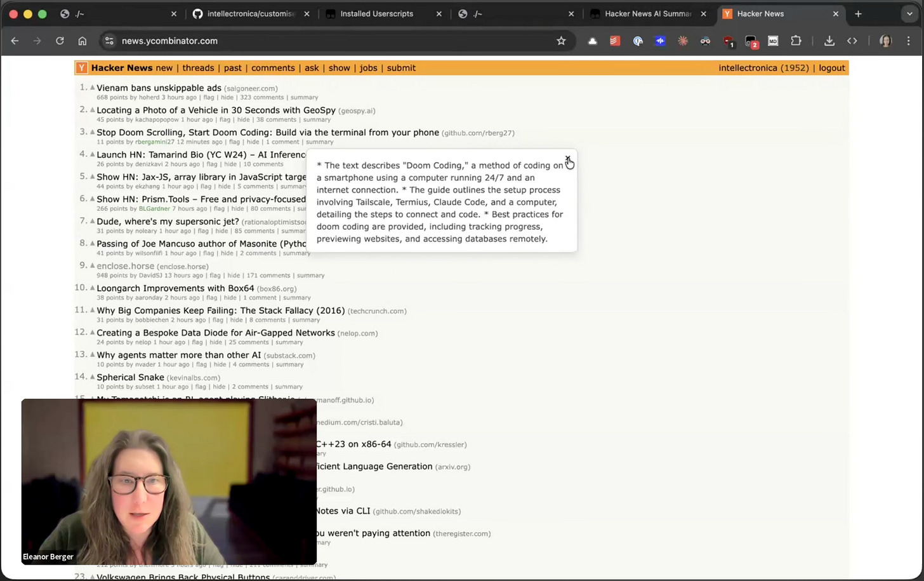This screenshot has width=924, height=581.
Task: Go back using the browser back arrow
Action: click(15, 41)
